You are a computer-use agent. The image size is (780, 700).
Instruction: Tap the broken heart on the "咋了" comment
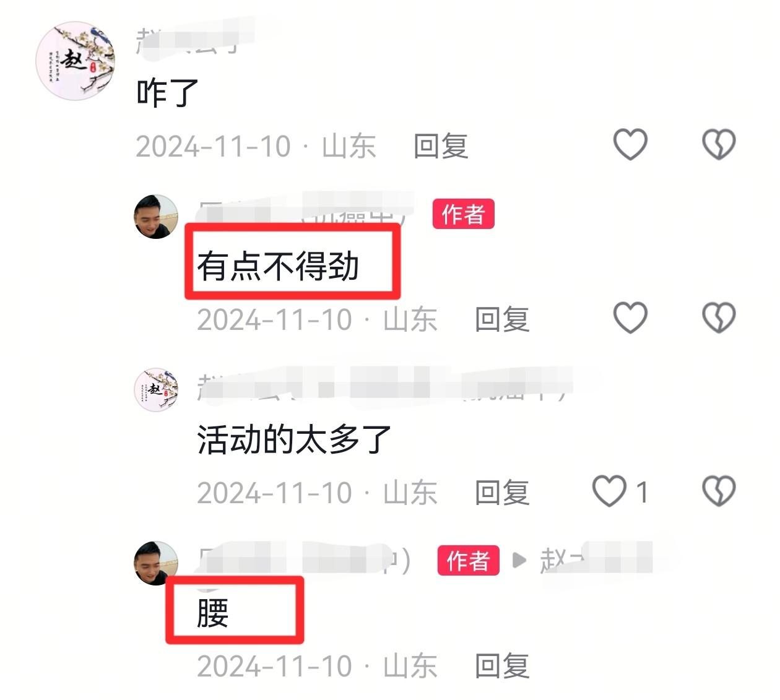tap(719, 145)
